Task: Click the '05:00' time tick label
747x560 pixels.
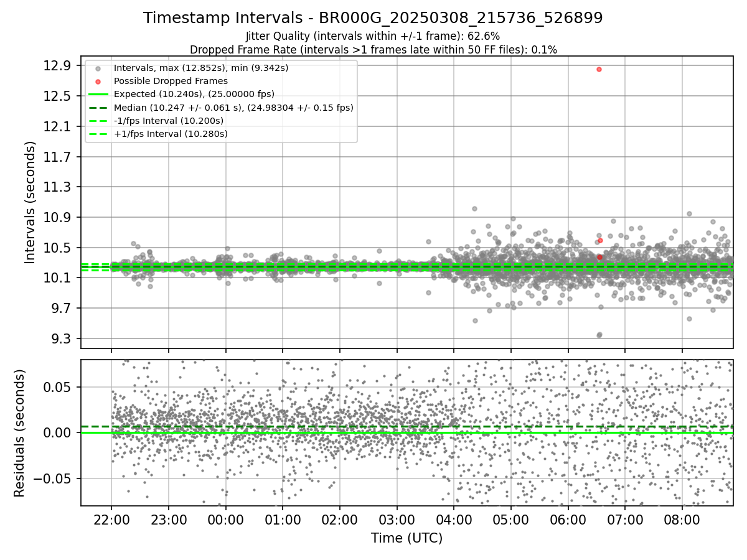Action: tap(511, 519)
